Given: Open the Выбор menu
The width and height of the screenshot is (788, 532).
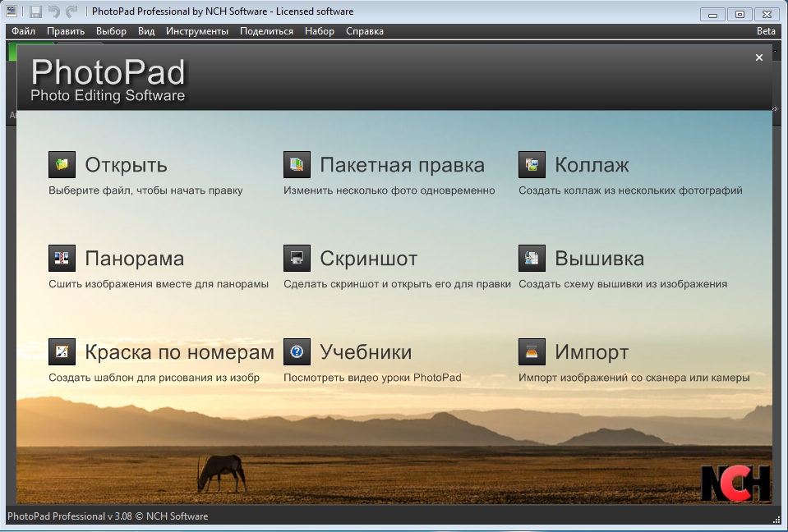Looking at the screenshot, I should click(111, 31).
